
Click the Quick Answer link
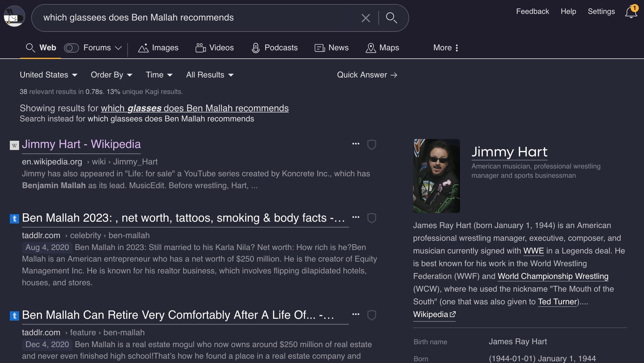[x=367, y=75]
